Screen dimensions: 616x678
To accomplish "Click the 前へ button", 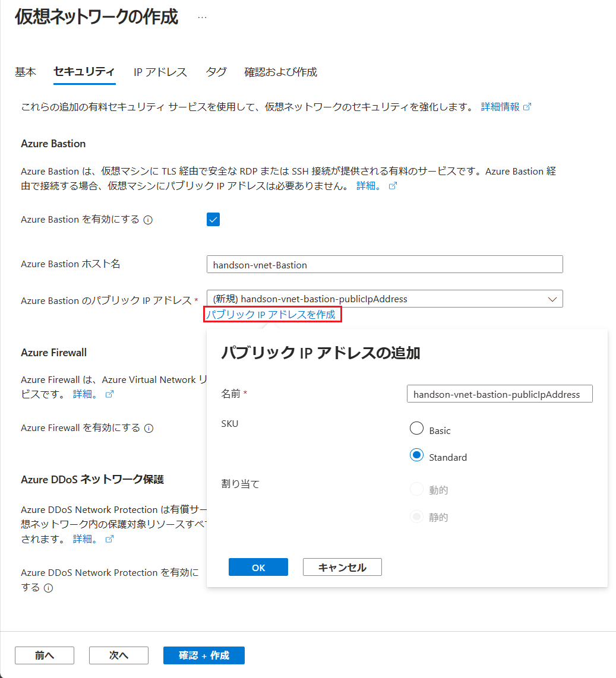I will [45, 655].
